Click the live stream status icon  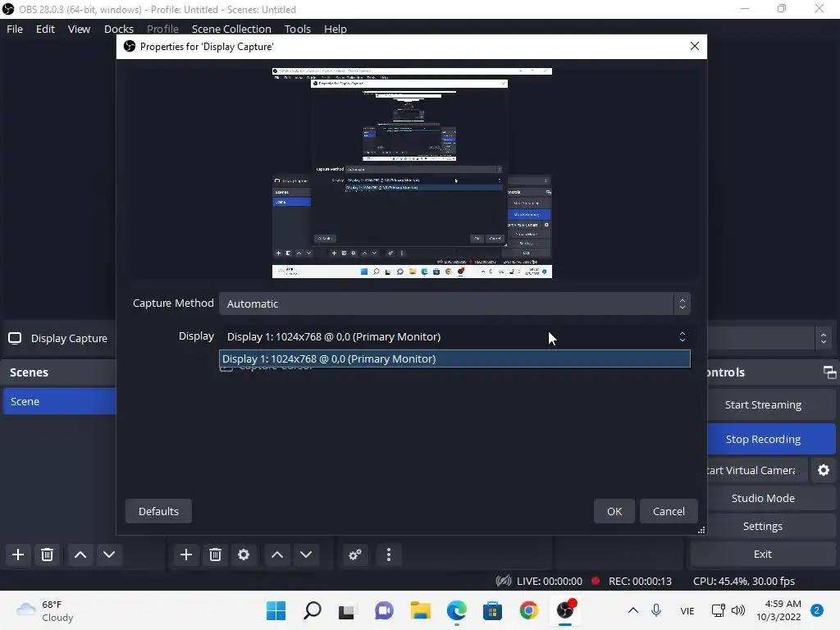[x=503, y=581]
